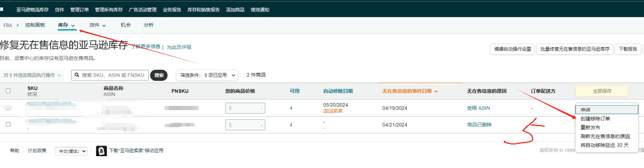Select 添加商品 in the top menu

[235, 10]
